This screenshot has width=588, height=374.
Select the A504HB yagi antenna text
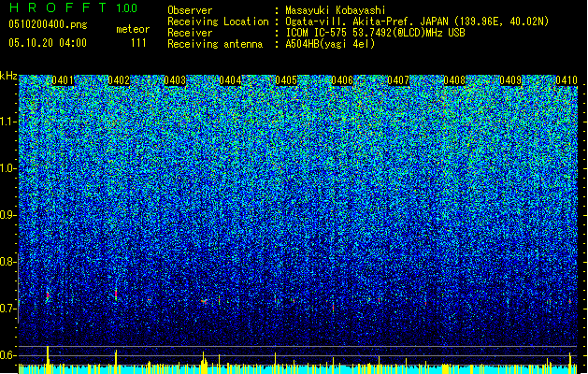click(333, 42)
